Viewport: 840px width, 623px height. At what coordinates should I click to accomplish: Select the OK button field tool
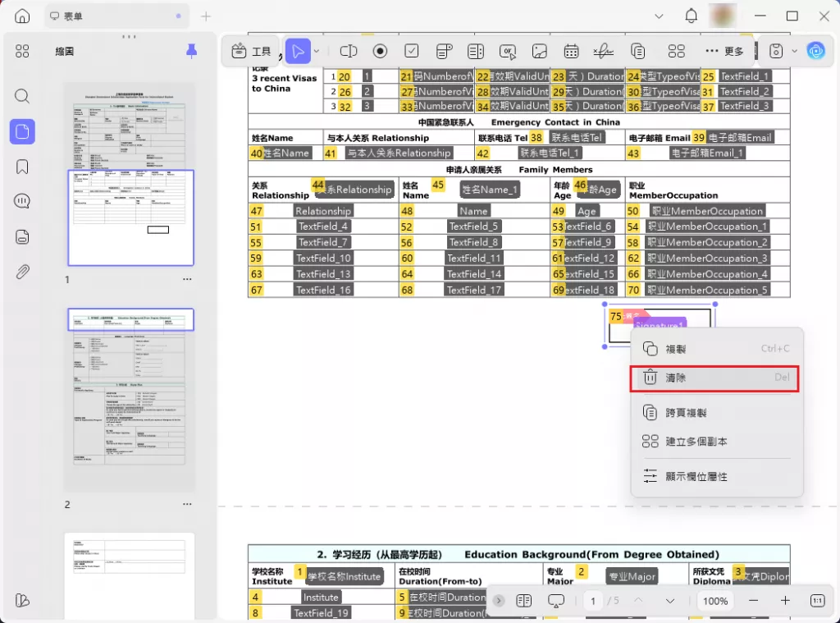tap(508, 51)
